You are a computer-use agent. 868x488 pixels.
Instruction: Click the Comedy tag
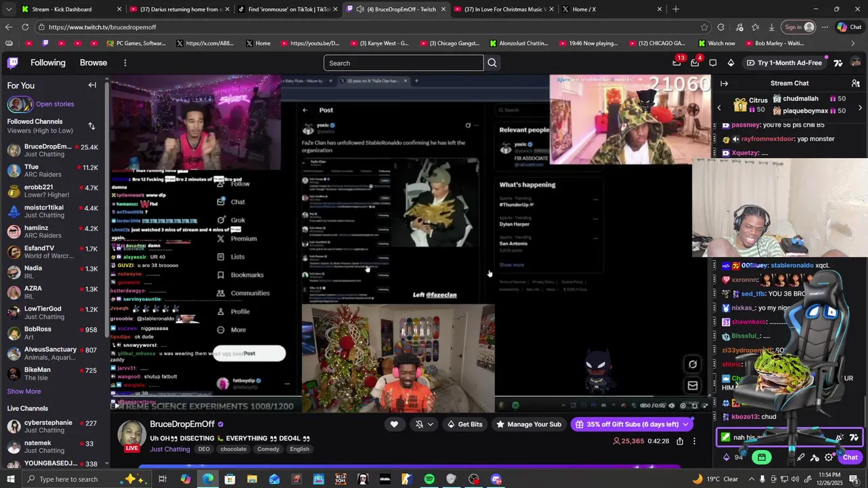(x=269, y=449)
